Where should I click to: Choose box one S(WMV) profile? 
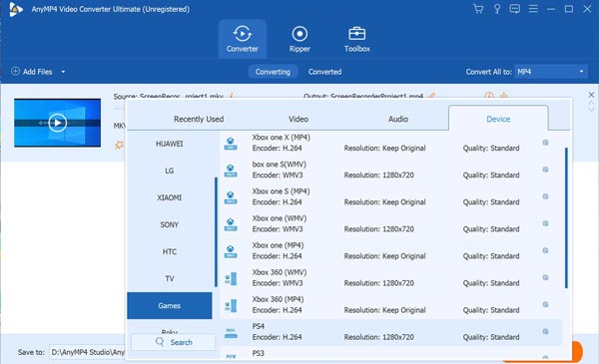point(391,170)
